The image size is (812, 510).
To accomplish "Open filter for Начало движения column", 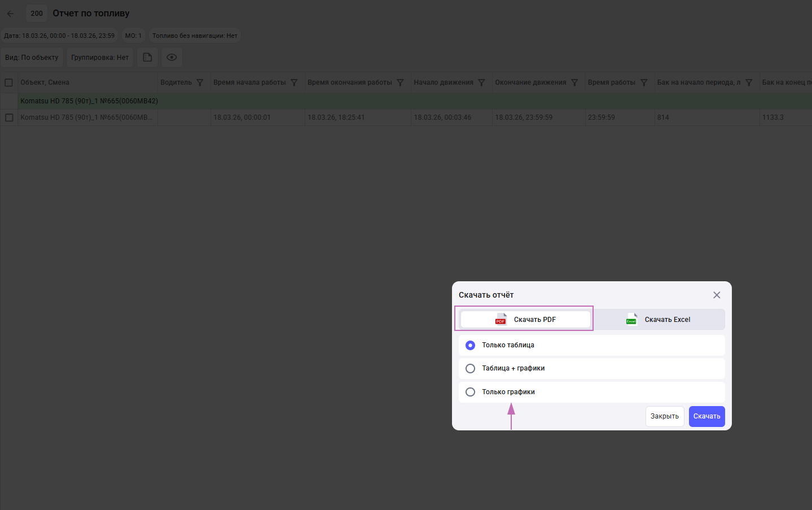I will 481,82.
